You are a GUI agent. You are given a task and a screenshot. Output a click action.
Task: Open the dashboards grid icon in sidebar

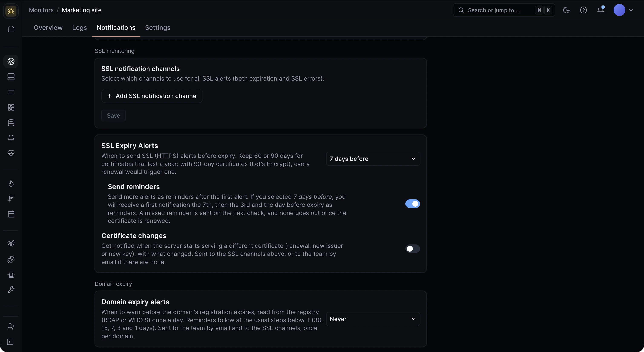coord(11,107)
